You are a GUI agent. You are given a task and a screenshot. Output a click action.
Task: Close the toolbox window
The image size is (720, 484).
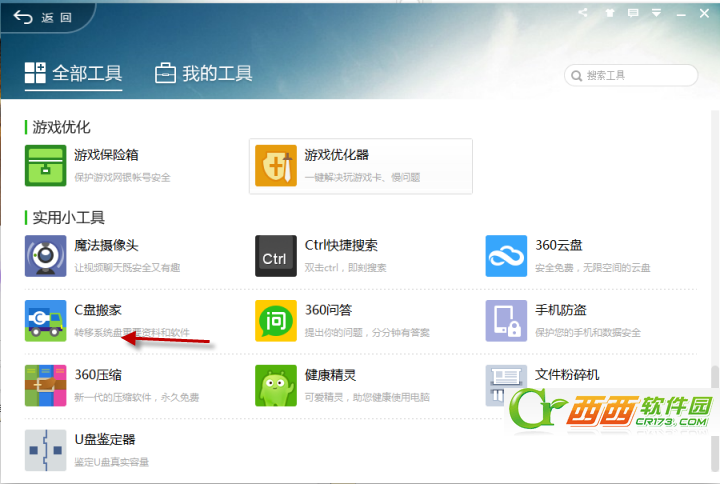(x=704, y=13)
